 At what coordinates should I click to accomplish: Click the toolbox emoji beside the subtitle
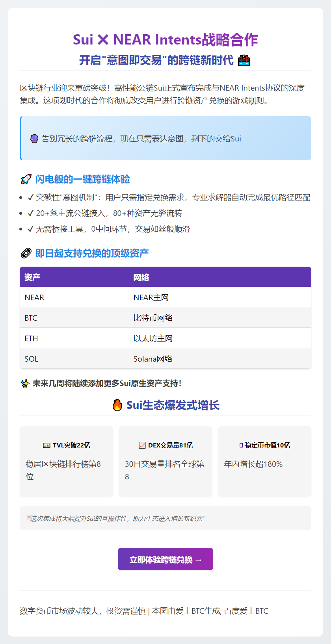(244, 60)
